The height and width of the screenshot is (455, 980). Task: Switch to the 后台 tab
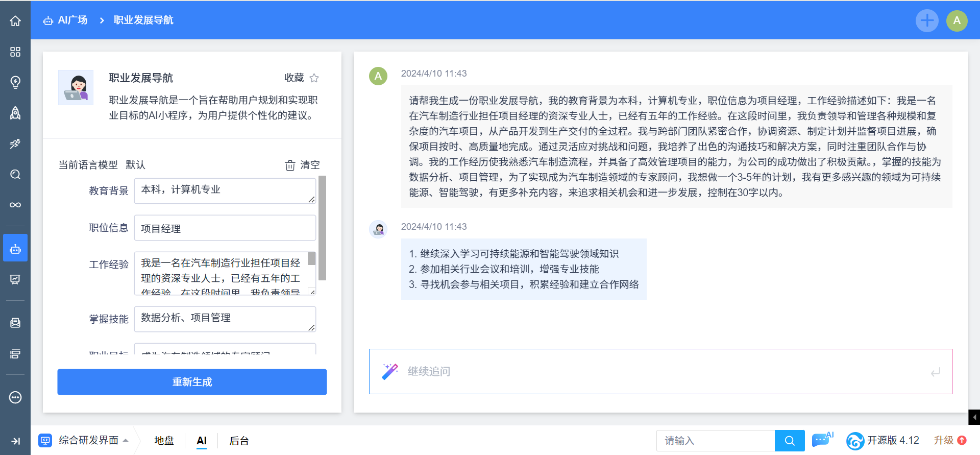coord(239,441)
